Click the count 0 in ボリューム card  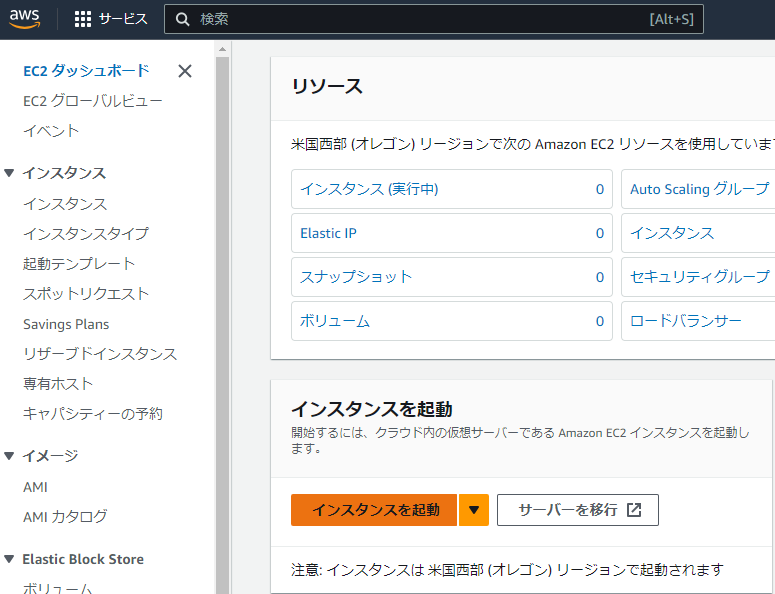pos(600,321)
